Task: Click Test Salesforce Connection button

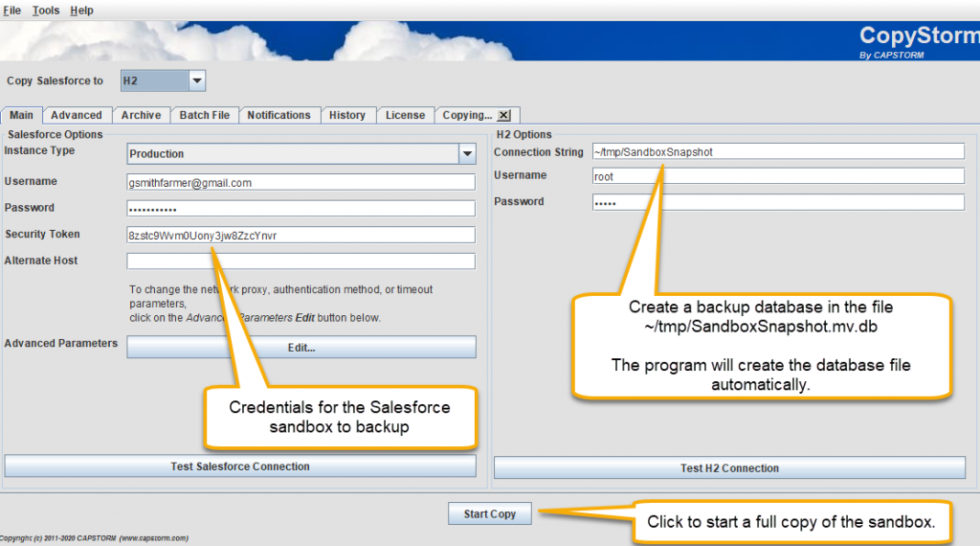Action: coord(240,466)
